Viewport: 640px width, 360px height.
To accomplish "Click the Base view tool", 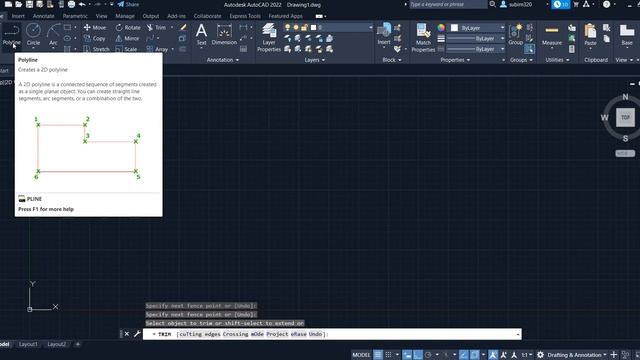I will tap(627, 35).
